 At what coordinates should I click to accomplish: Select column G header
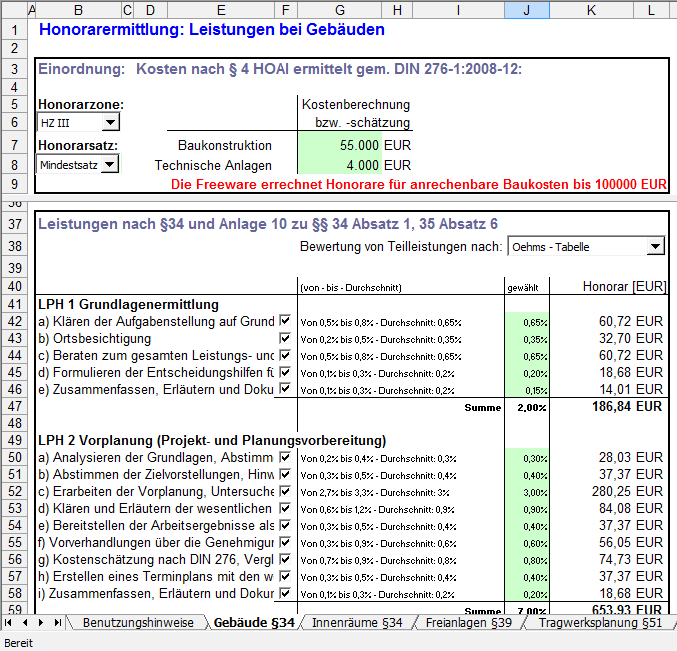coord(340,10)
